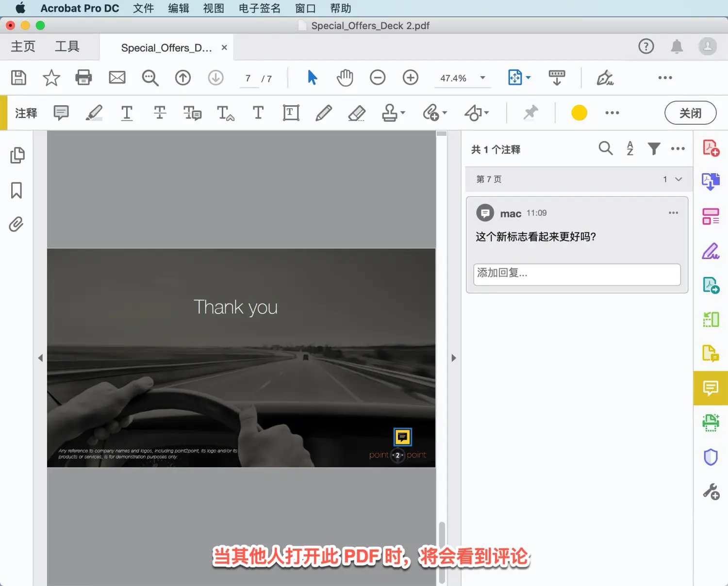Open the 窗口 menu
The height and width of the screenshot is (586, 728).
tap(305, 8)
